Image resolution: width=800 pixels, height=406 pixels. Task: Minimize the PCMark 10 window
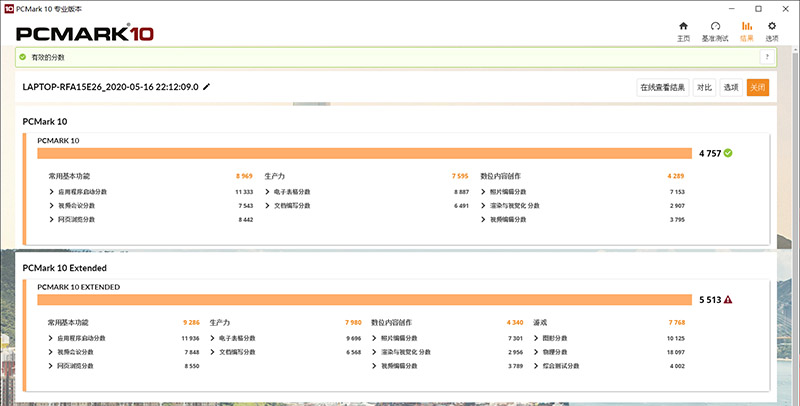tap(732, 9)
